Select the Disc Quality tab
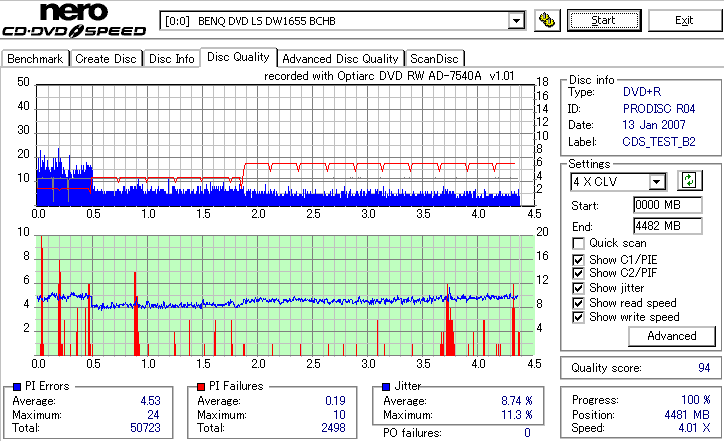Screen dimensions: 724x441 click(238, 57)
